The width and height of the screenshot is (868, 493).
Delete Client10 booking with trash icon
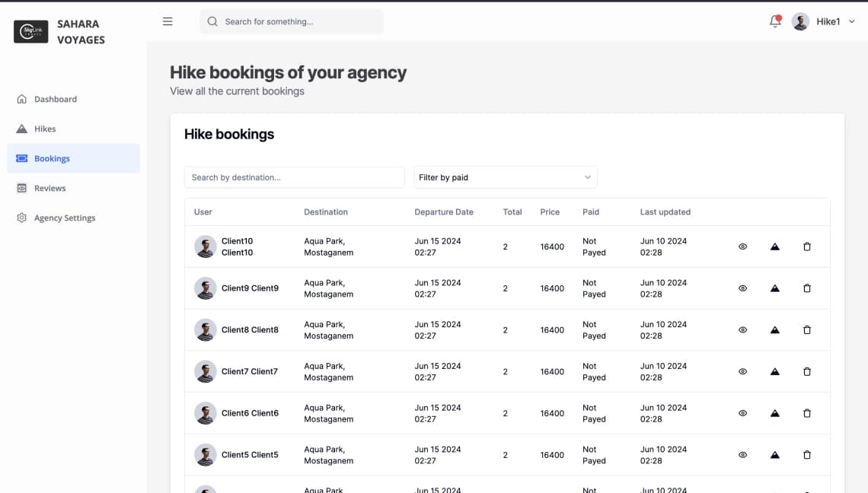coord(807,247)
